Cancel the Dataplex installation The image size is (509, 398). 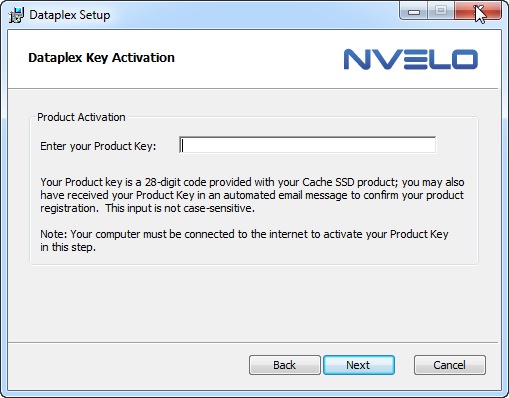pos(450,365)
